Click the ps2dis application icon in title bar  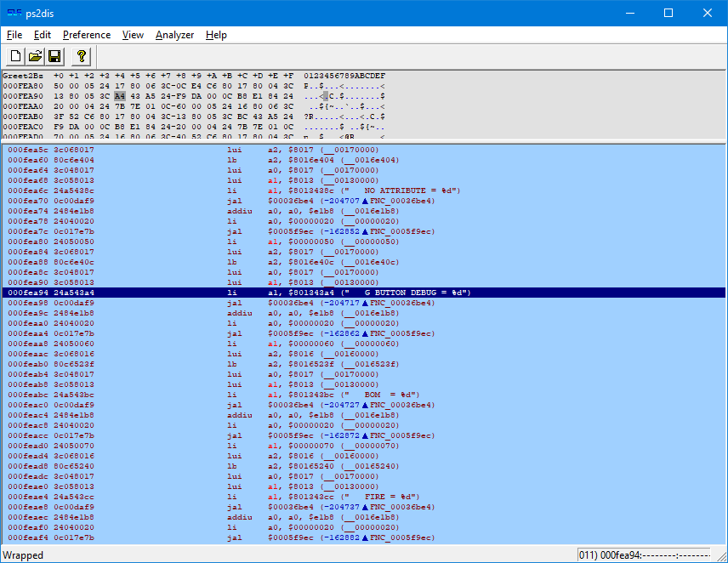coord(14,14)
